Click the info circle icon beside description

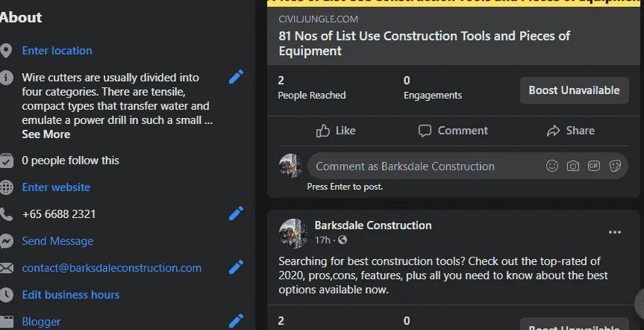6,78
